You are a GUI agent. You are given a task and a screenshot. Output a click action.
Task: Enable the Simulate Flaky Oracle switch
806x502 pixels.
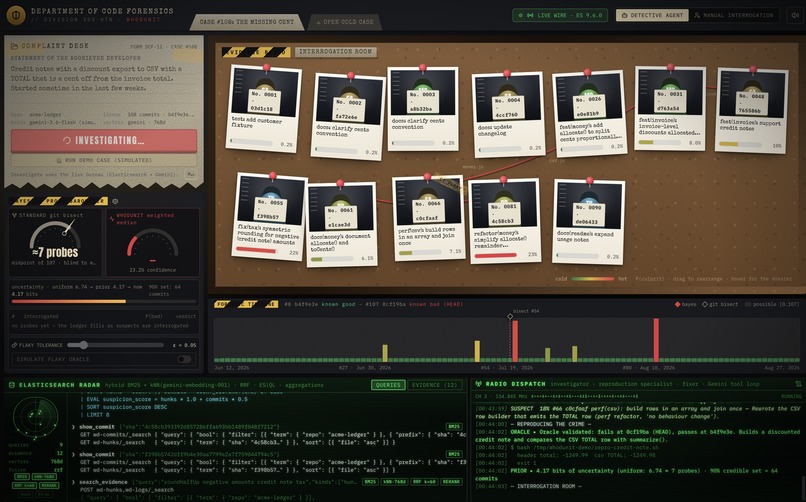tap(185, 359)
